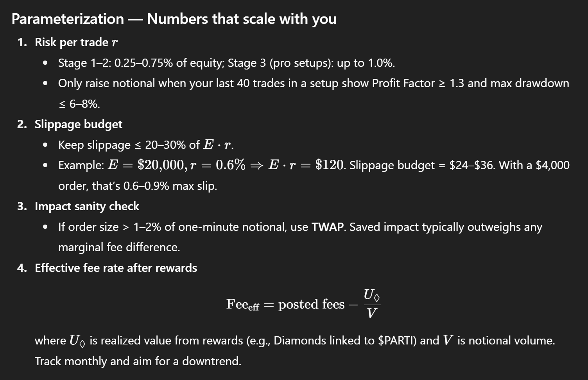Click the "Effective fee rate after rewards" heading
Image resolution: width=588 pixels, height=380 pixels.
[116, 268]
